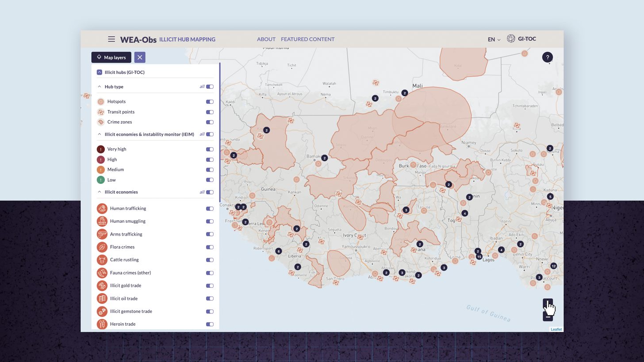644x362 pixels.
Task: Click the Illicit oil trade icon
Action: (102, 298)
